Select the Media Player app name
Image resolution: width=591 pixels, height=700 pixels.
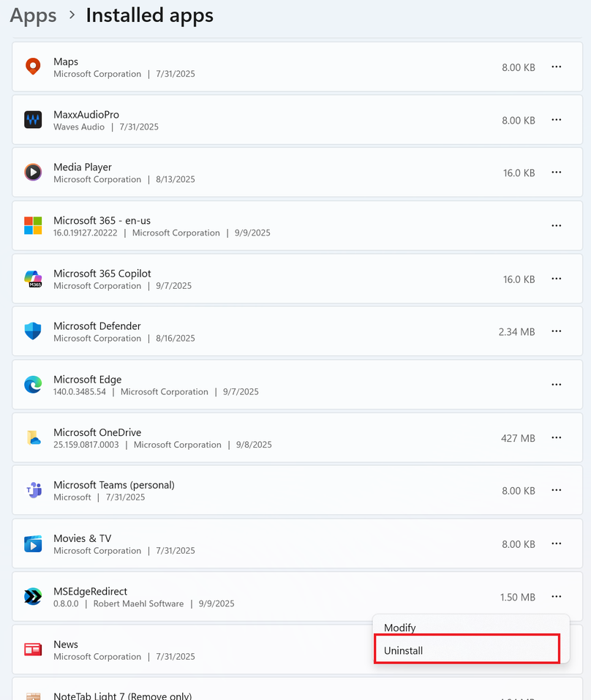83,167
